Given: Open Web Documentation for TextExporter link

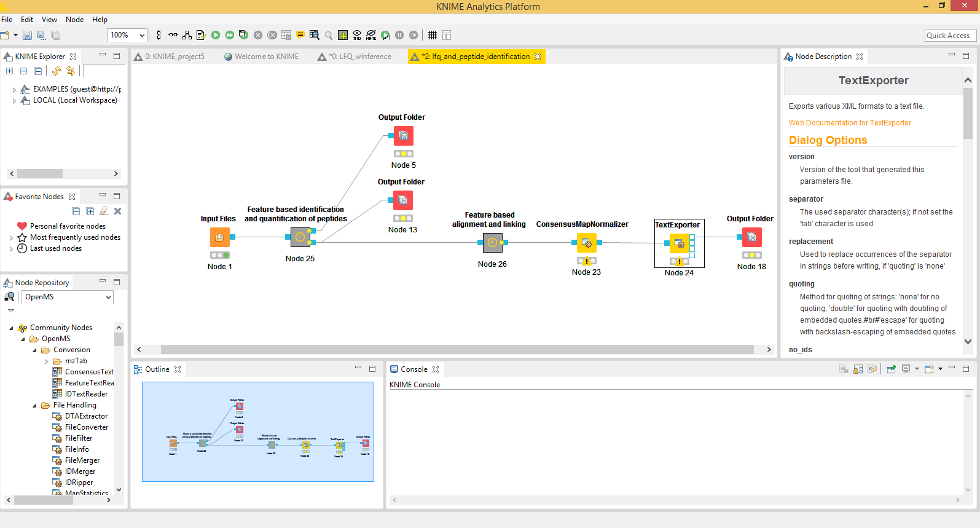Looking at the screenshot, I should click(850, 123).
